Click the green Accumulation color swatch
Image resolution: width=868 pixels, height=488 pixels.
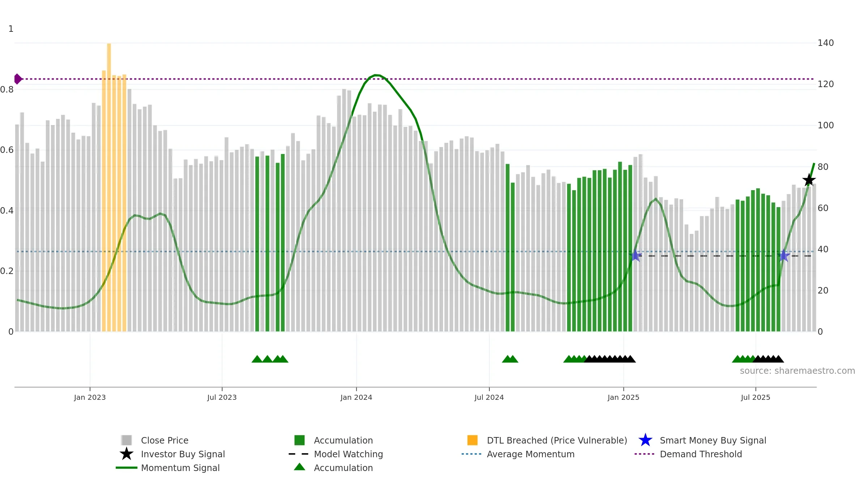point(299,440)
